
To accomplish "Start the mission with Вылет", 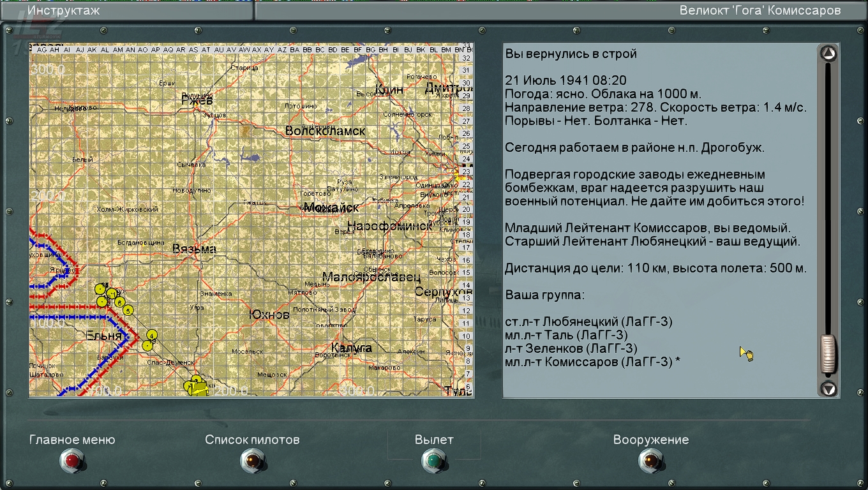I will 434,460.
